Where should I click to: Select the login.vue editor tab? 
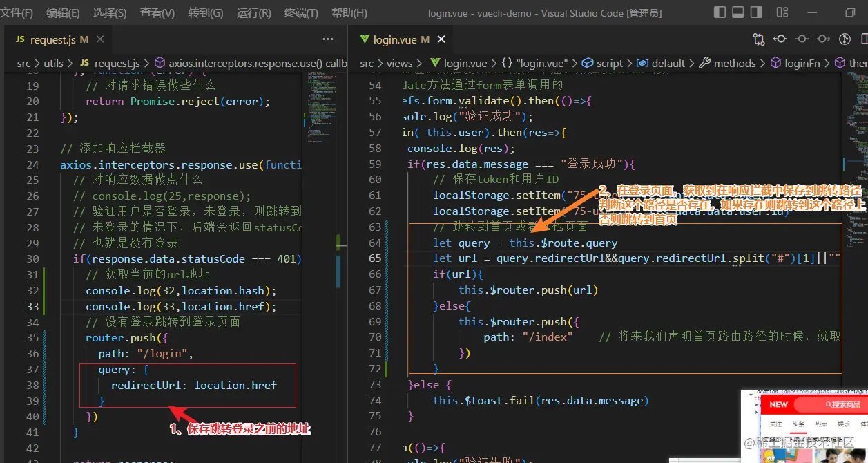click(401, 39)
